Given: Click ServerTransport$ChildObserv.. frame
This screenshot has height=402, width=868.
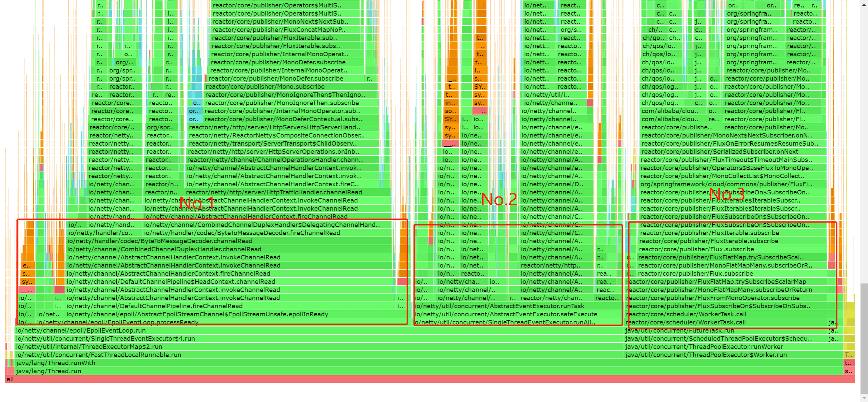Looking at the screenshot, I should coord(283,143).
